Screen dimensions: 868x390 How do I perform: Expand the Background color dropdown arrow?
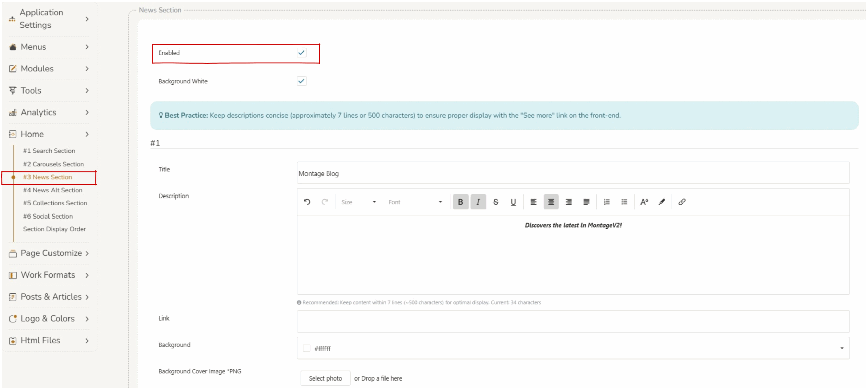(841, 348)
